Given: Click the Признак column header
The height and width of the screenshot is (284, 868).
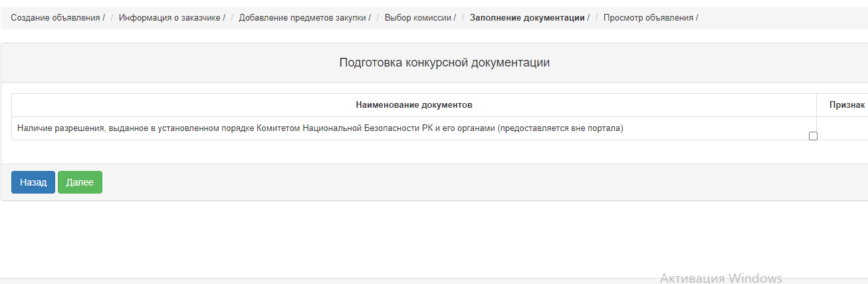Looking at the screenshot, I should (846, 105).
